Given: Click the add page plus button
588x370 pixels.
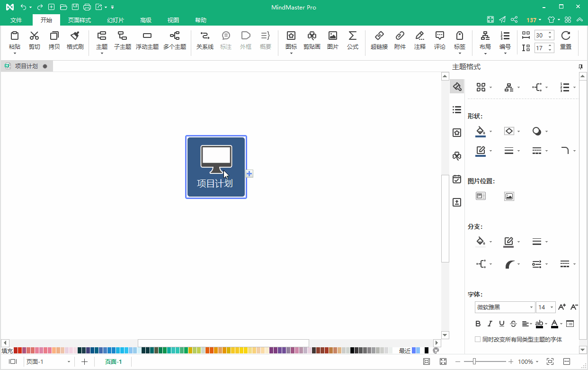Looking at the screenshot, I should (84, 362).
